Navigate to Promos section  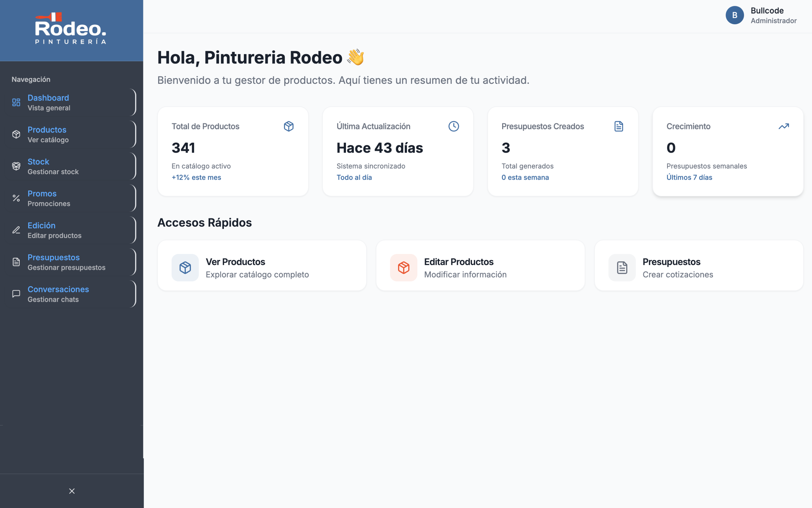point(71,198)
